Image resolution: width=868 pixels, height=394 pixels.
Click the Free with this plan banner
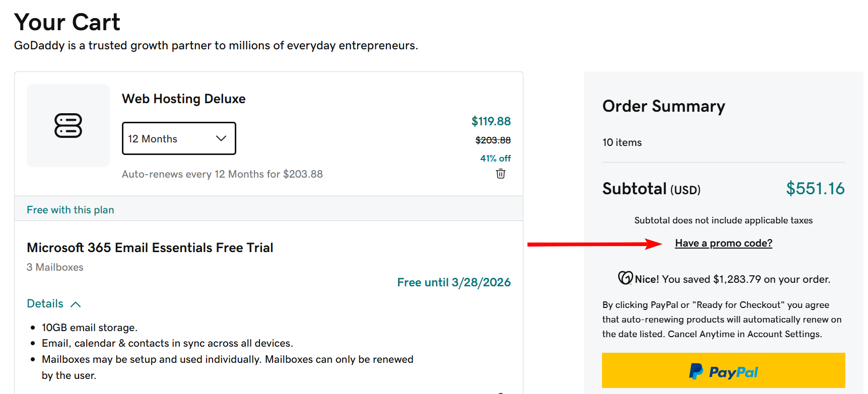coord(70,209)
